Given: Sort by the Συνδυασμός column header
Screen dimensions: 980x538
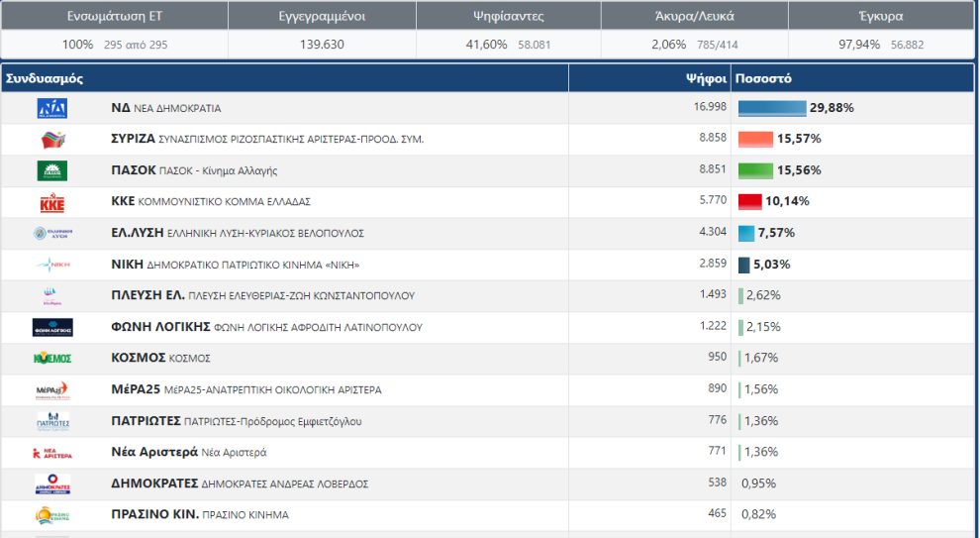Looking at the screenshot, I should point(45,78).
